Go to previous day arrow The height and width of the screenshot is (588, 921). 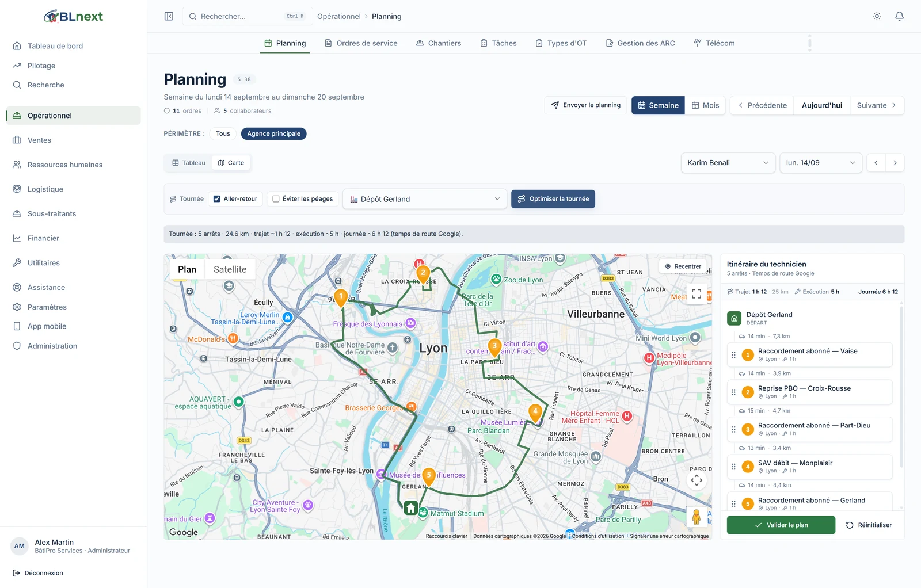coord(876,163)
